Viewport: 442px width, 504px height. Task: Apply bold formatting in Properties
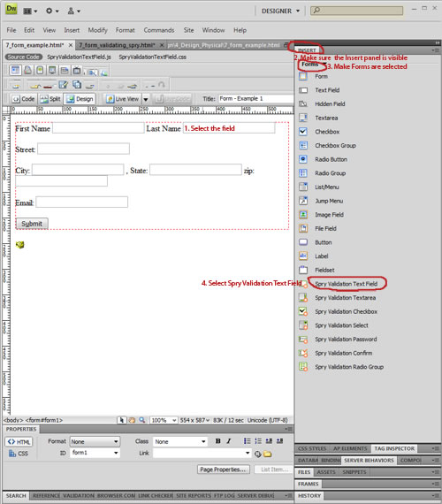218,441
